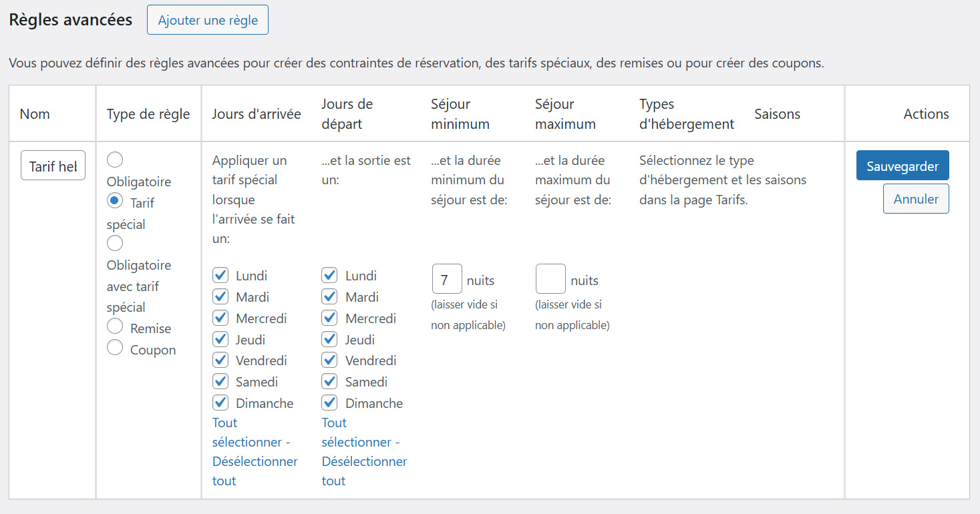This screenshot has height=514, width=980.
Task: Disable Samedi in the departure days column
Action: click(329, 381)
